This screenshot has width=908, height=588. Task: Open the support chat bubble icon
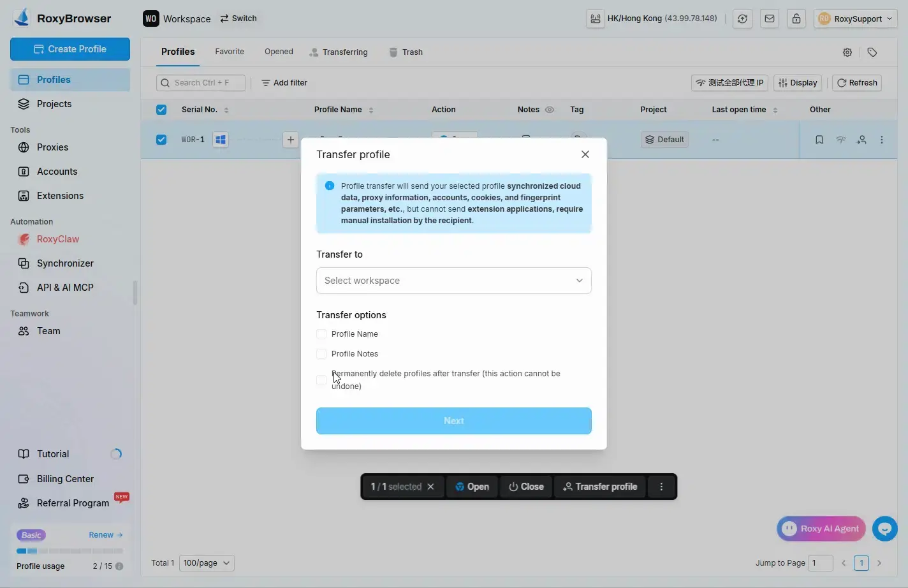click(x=884, y=529)
